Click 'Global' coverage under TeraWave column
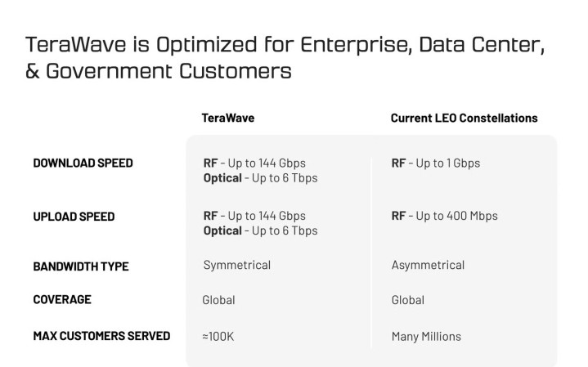 (x=218, y=300)
